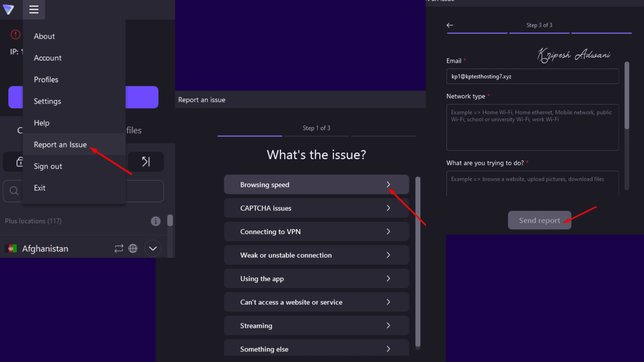
Task: Click the Email input field
Action: pyautogui.click(x=532, y=76)
